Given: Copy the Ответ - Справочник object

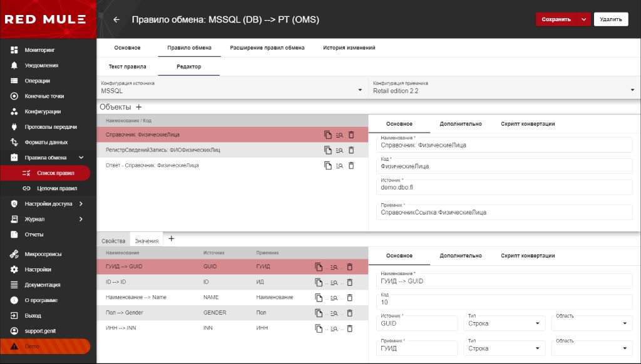Looking at the screenshot, I should [328, 166].
